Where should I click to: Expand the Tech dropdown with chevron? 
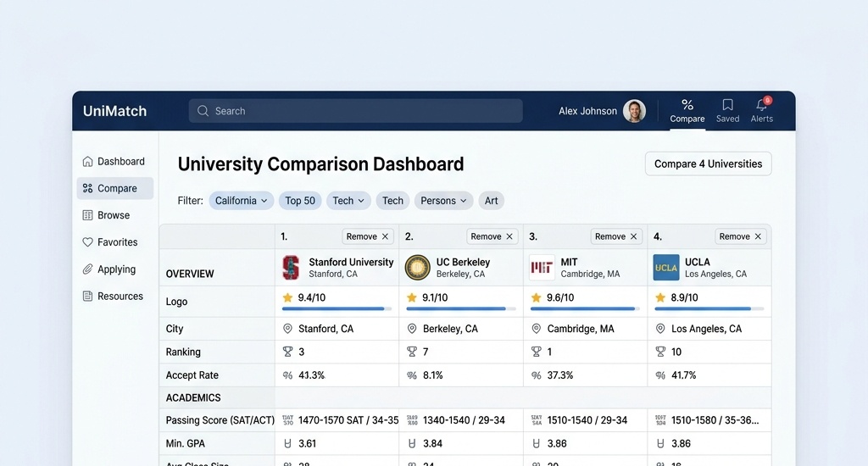coord(348,200)
